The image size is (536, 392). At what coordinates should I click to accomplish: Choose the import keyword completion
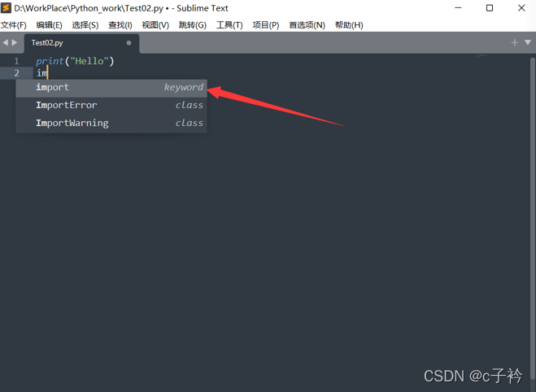click(x=111, y=88)
